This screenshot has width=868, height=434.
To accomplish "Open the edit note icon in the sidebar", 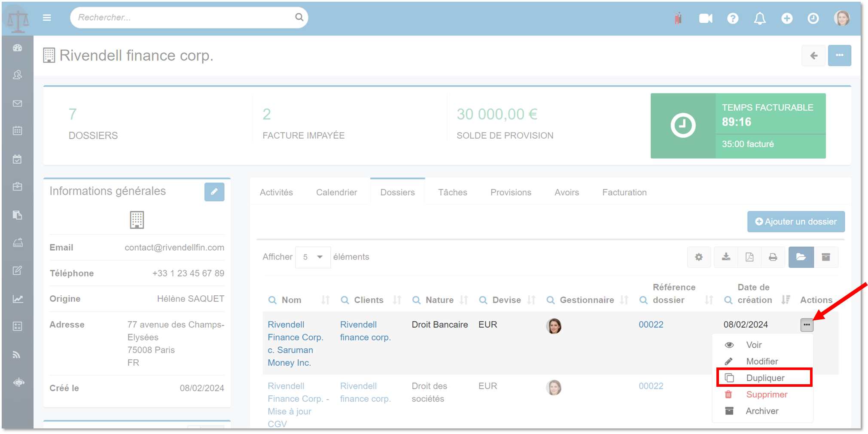I will click(x=18, y=270).
